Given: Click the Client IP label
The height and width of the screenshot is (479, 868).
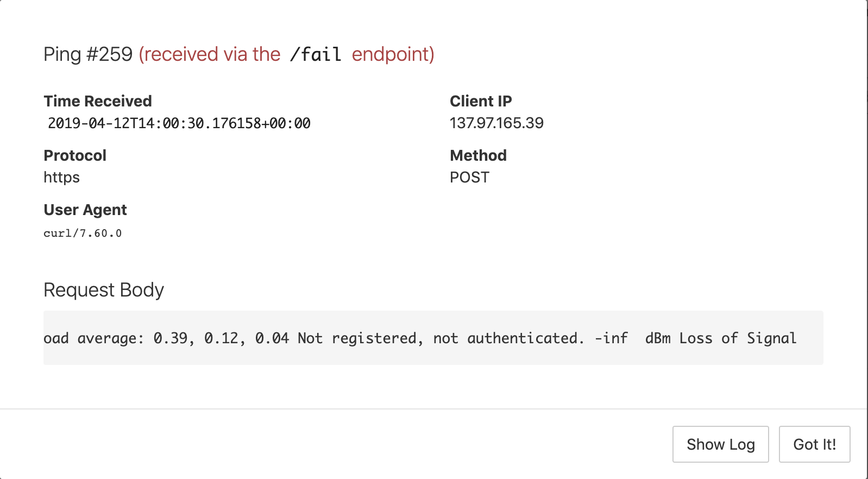Looking at the screenshot, I should coord(481,101).
